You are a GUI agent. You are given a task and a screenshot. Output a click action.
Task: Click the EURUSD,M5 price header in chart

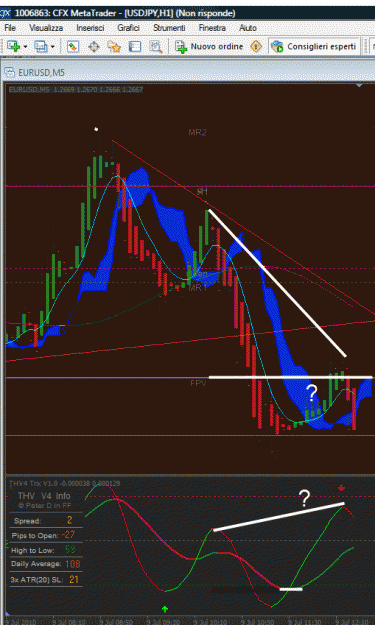pos(75,90)
